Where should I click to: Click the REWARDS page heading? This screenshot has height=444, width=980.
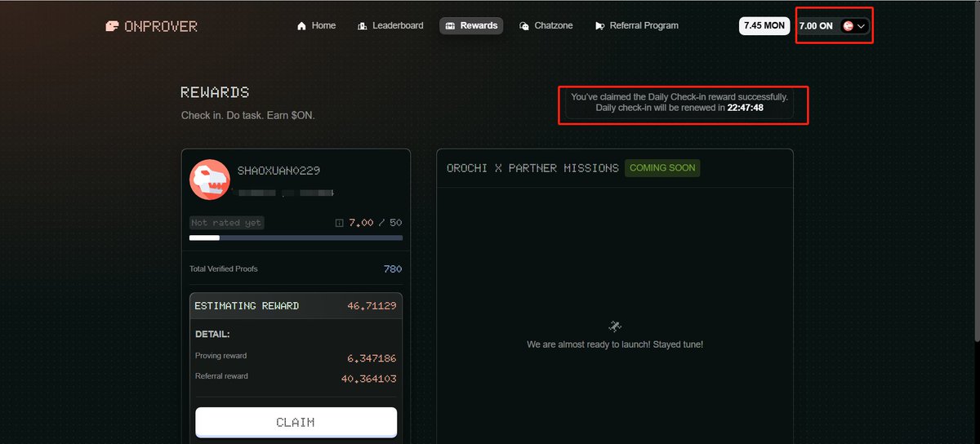215,92
